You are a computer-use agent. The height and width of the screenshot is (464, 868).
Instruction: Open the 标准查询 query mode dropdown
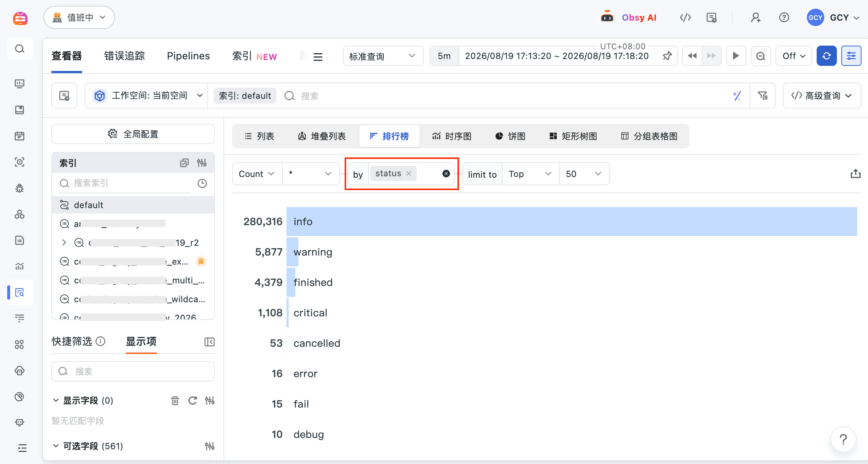pos(383,56)
